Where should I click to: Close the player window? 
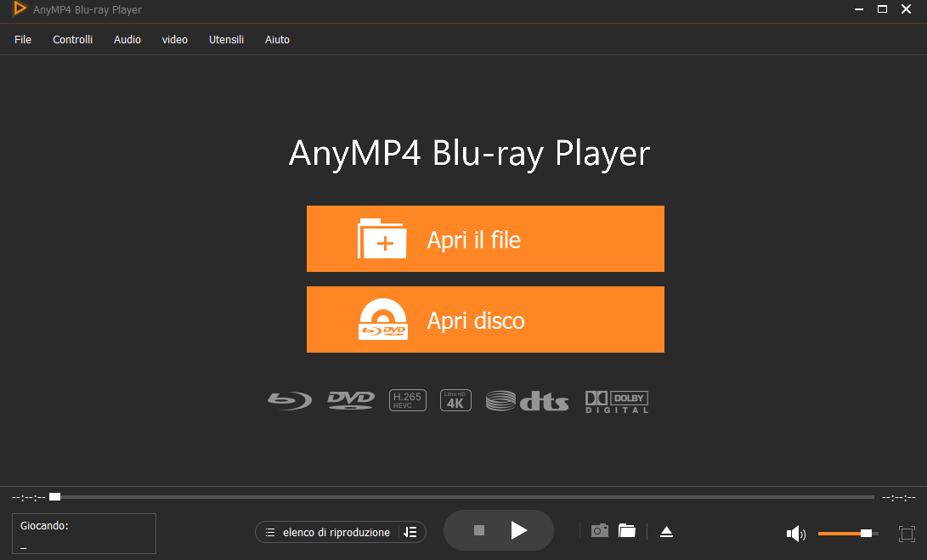(906, 8)
